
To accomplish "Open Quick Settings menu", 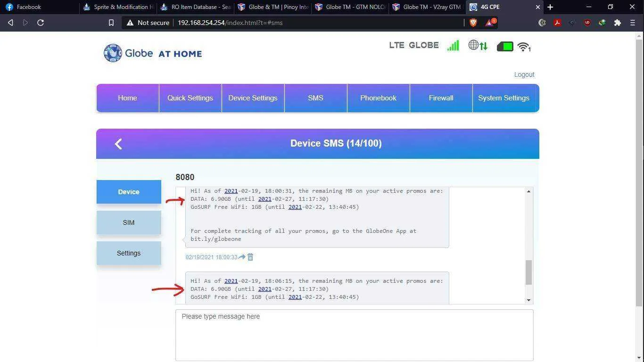I will [x=190, y=98].
